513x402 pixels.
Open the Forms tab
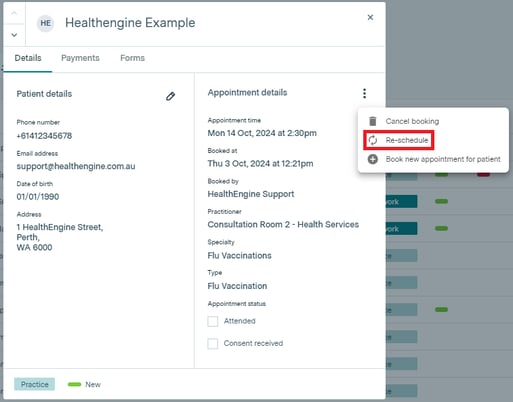(x=132, y=58)
